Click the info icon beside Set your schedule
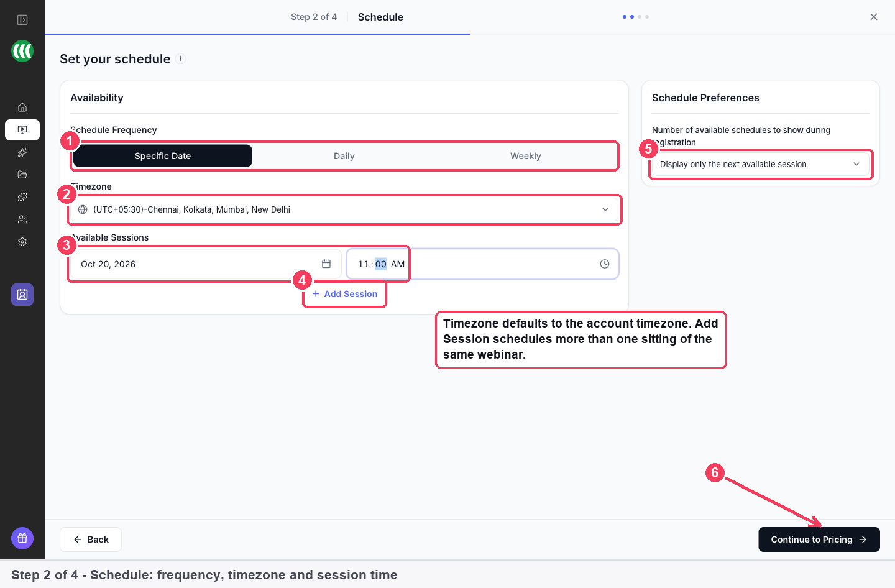The height and width of the screenshot is (588, 895). click(181, 59)
